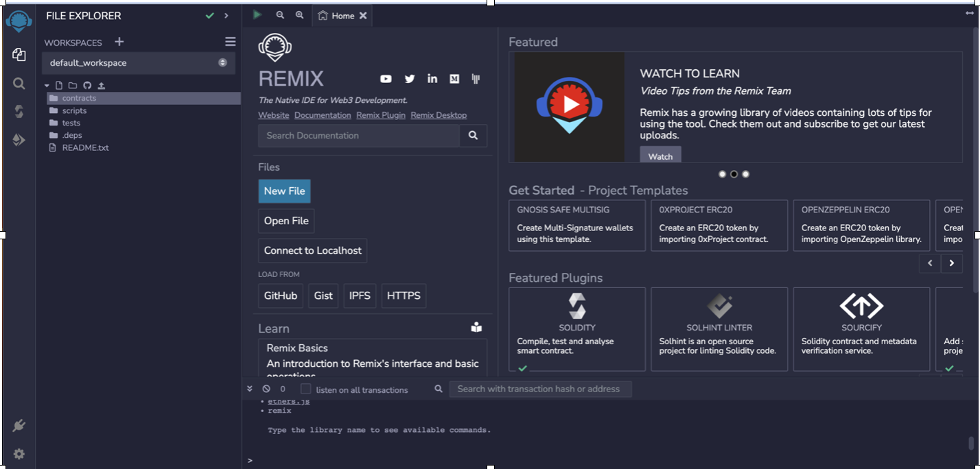Click the upload file icon in explorer
Image resolution: width=980 pixels, height=469 pixels.
102,86
